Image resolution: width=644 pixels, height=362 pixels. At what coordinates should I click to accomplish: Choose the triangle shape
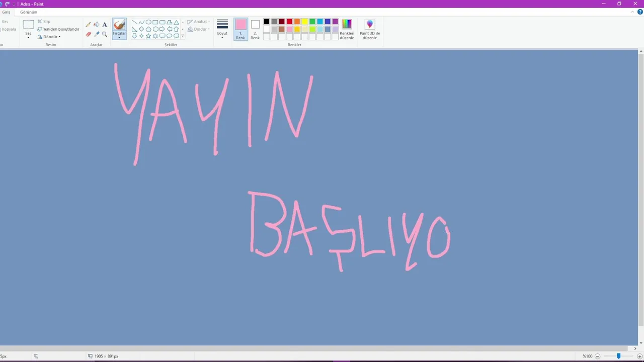(176, 22)
